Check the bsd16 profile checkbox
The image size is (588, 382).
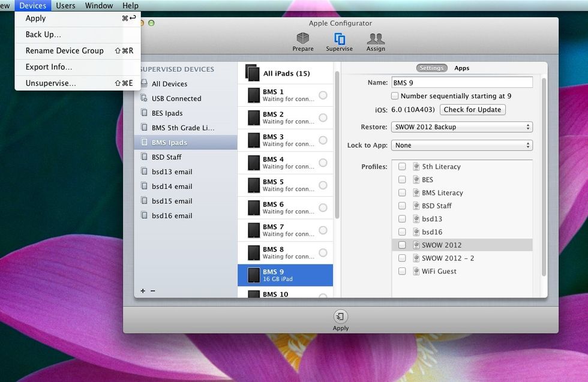click(x=402, y=232)
